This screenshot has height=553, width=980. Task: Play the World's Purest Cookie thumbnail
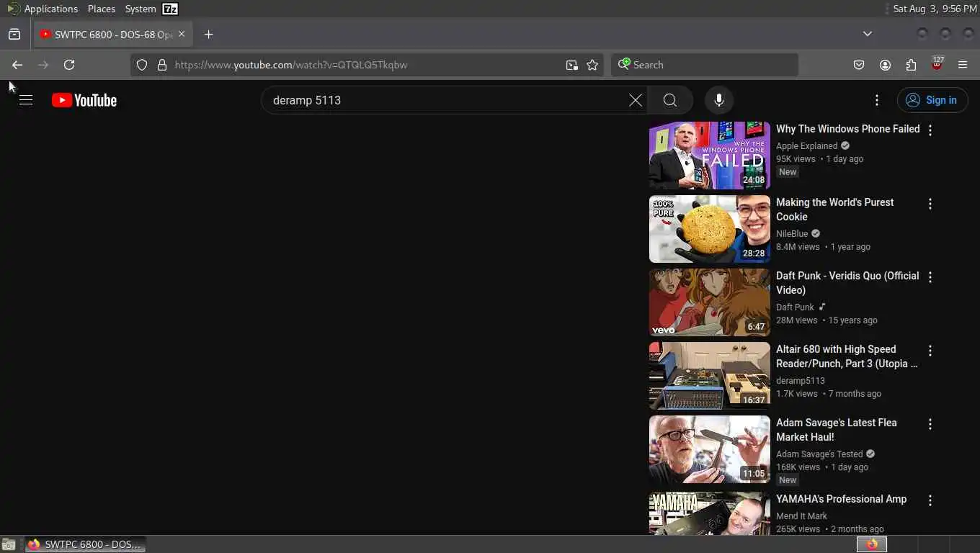pos(710,229)
